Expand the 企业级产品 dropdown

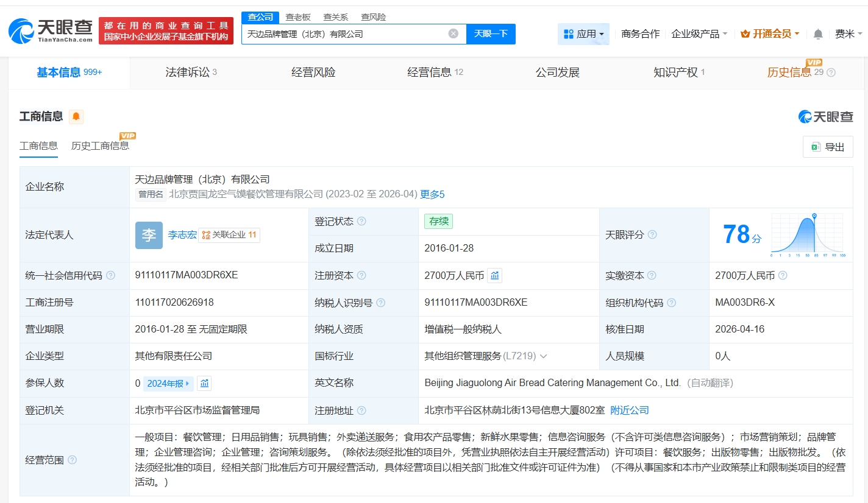[699, 34]
